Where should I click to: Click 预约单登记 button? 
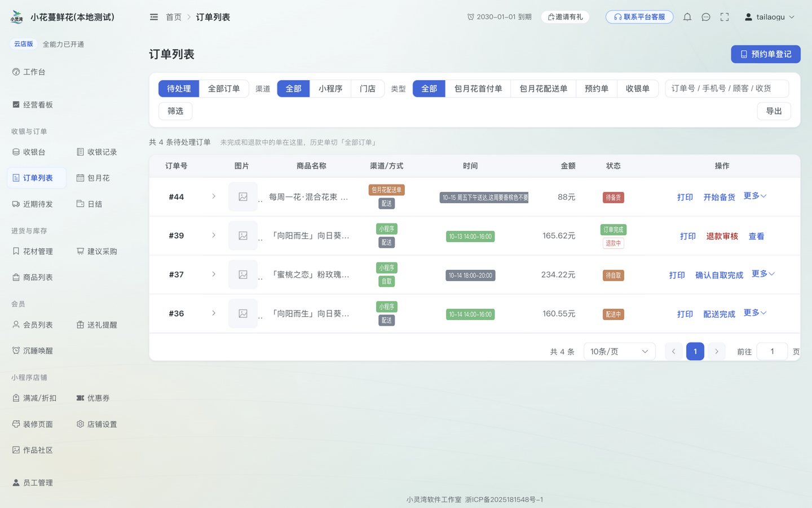click(766, 54)
